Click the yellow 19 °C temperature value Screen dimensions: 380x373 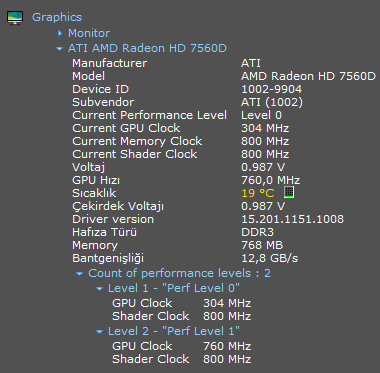[x=258, y=193]
